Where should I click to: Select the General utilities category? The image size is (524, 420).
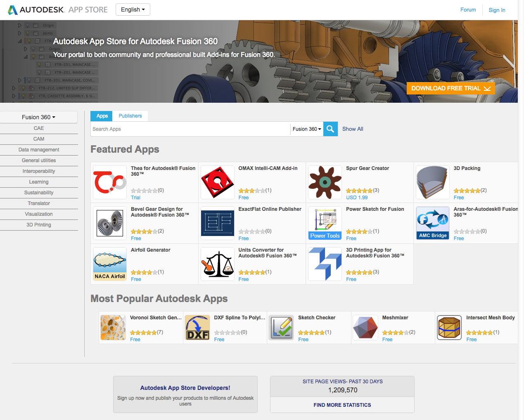[x=39, y=160]
